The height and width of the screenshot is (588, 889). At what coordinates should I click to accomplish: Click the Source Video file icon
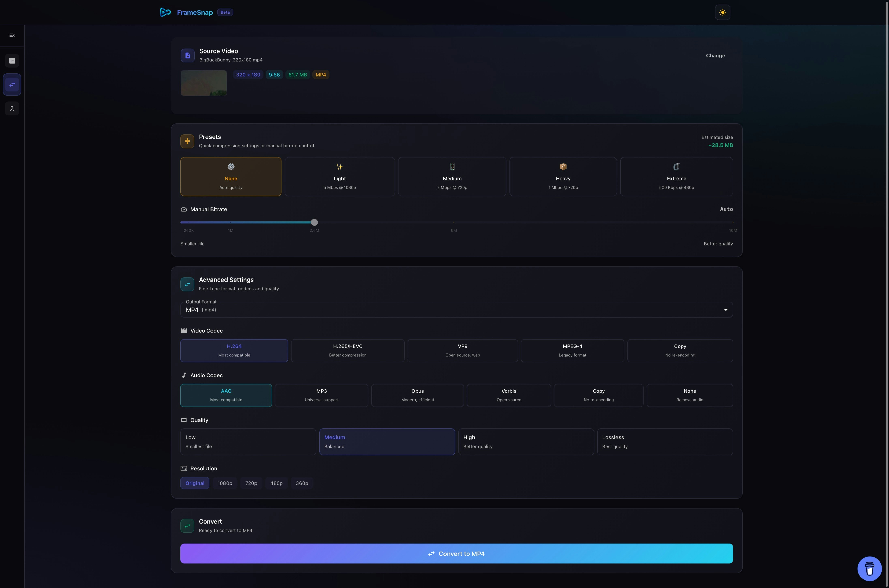pyautogui.click(x=188, y=56)
